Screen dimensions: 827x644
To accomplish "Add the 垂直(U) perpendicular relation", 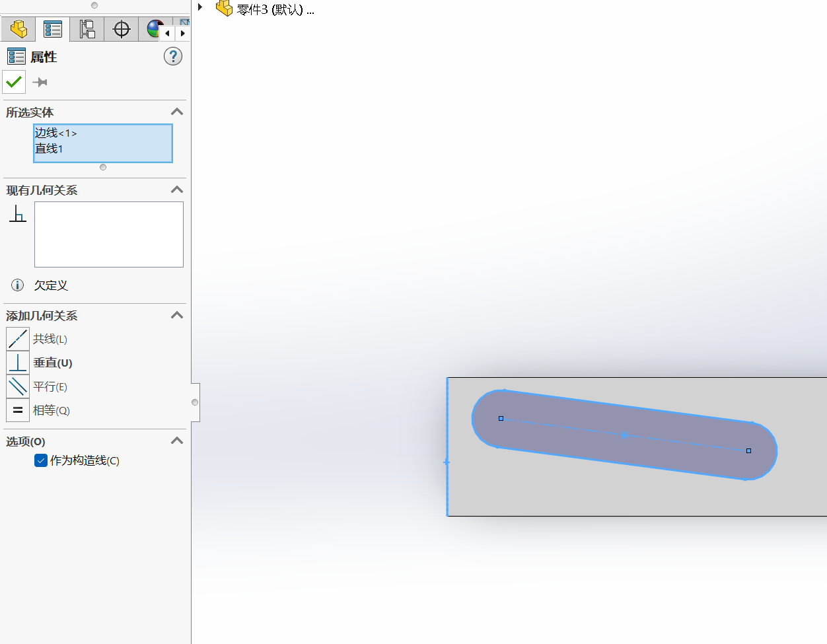I will tap(18, 363).
